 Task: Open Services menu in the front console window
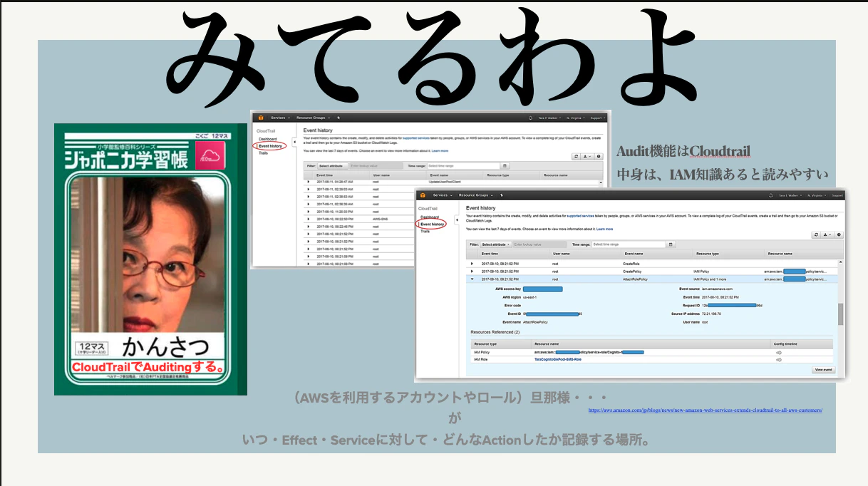click(x=442, y=195)
